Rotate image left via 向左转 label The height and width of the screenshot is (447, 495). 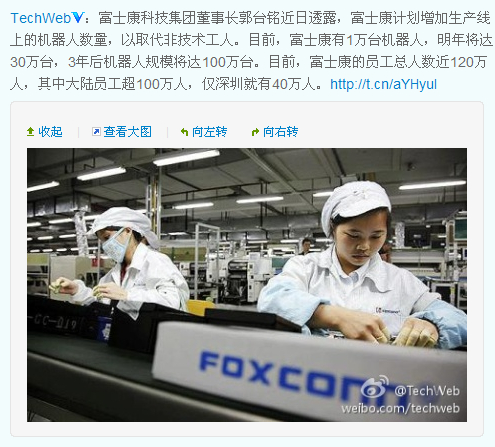[x=209, y=132]
